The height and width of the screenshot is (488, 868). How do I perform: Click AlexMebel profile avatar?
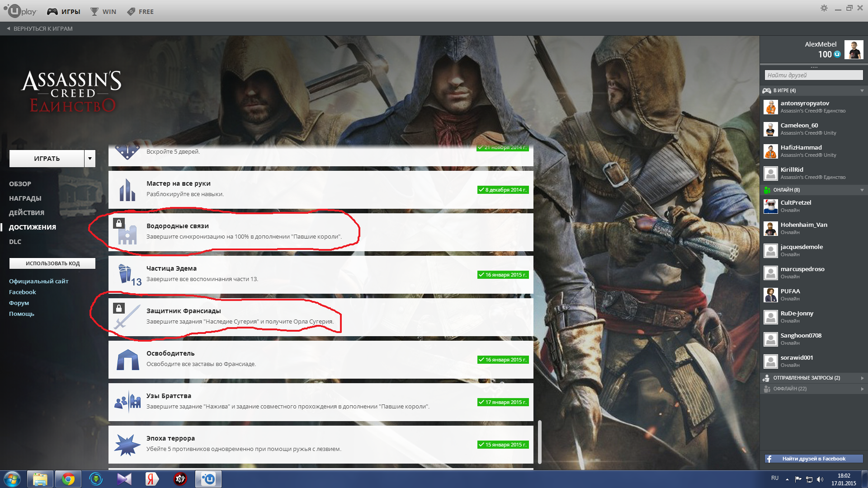854,50
